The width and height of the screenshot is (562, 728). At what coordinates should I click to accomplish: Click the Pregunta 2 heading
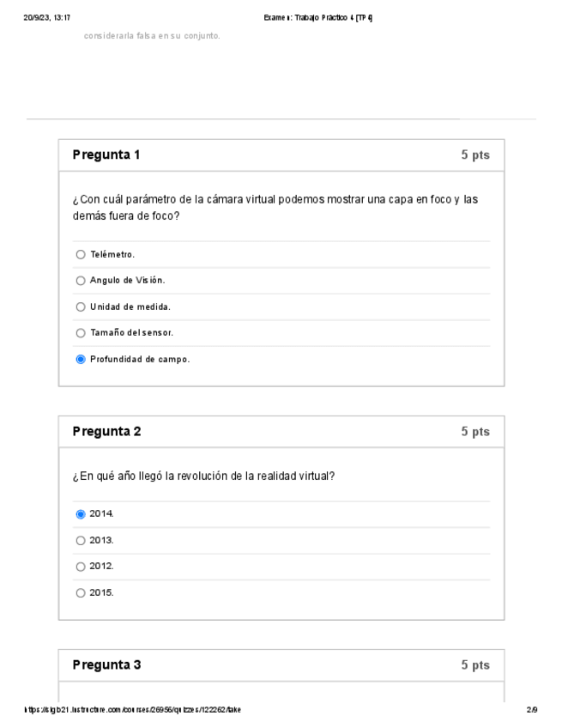(x=106, y=432)
